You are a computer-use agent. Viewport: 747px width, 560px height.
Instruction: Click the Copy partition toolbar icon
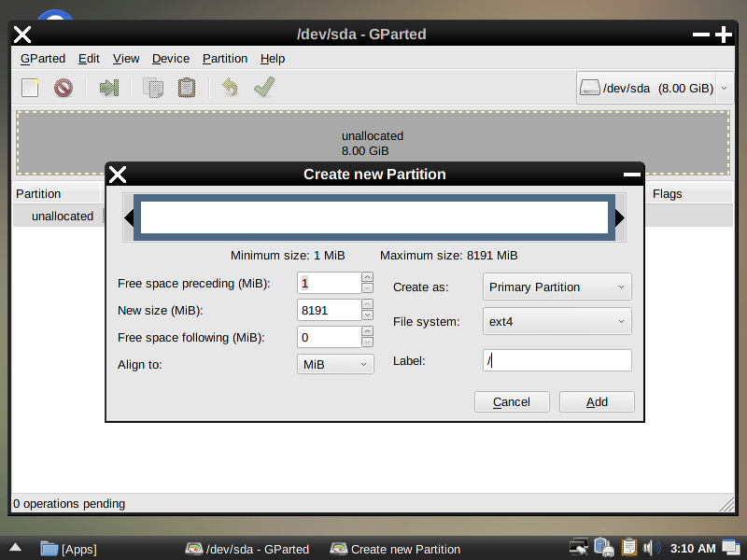pyautogui.click(x=153, y=88)
